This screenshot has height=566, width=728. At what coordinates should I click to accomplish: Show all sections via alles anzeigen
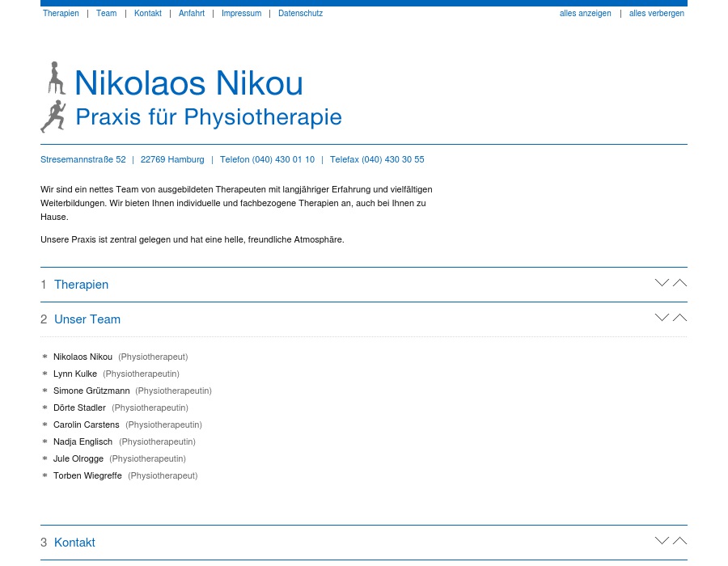click(x=585, y=13)
